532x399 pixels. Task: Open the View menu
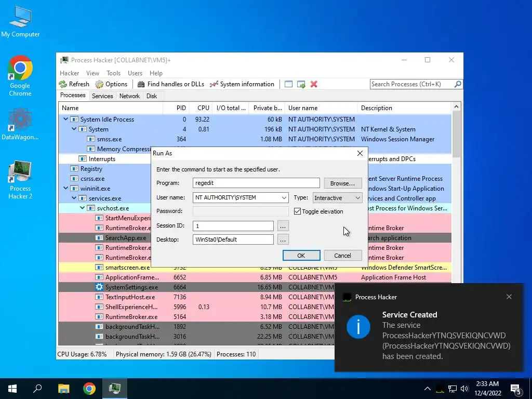point(92,73)
